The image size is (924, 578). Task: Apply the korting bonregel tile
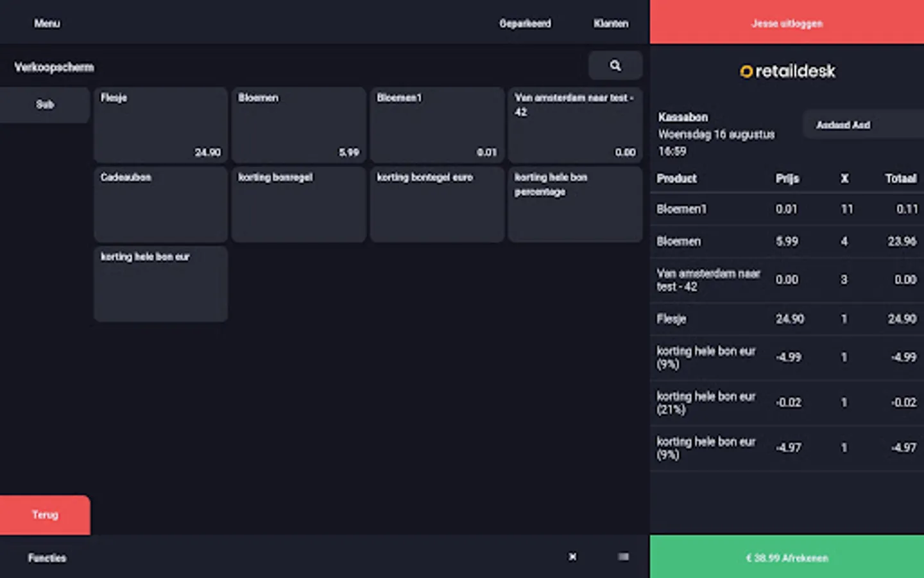[299, 204]
